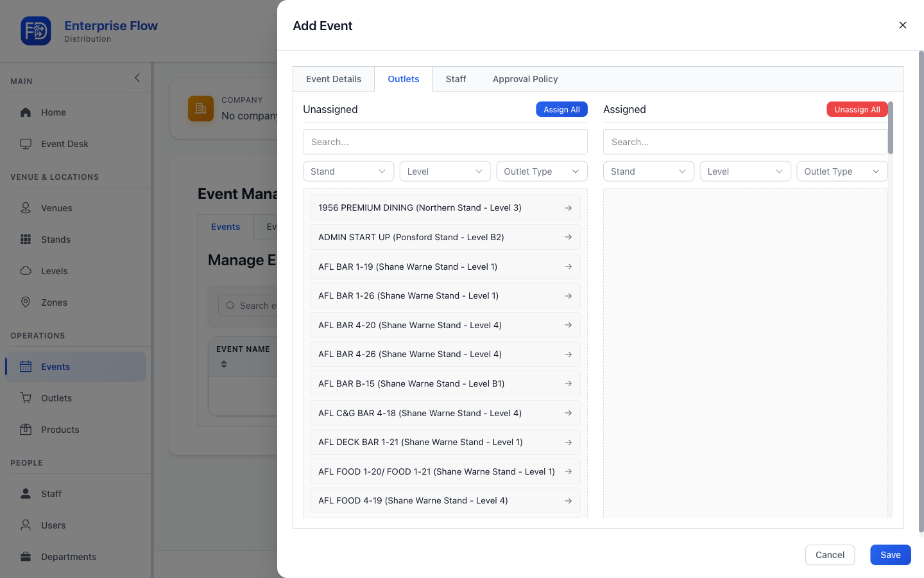Click the Users outline person icon
The image size is (924, 578).
[26, 525]
